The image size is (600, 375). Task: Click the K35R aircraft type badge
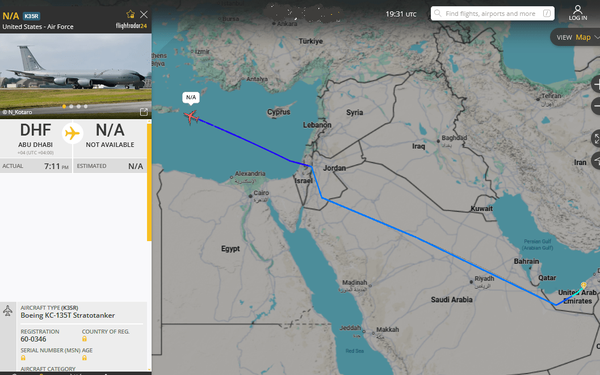pos(31,16)
